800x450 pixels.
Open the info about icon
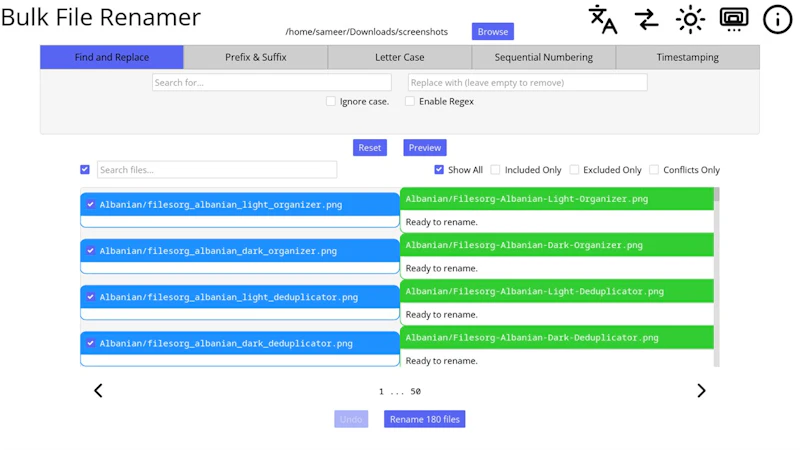(x=778, y=20)
